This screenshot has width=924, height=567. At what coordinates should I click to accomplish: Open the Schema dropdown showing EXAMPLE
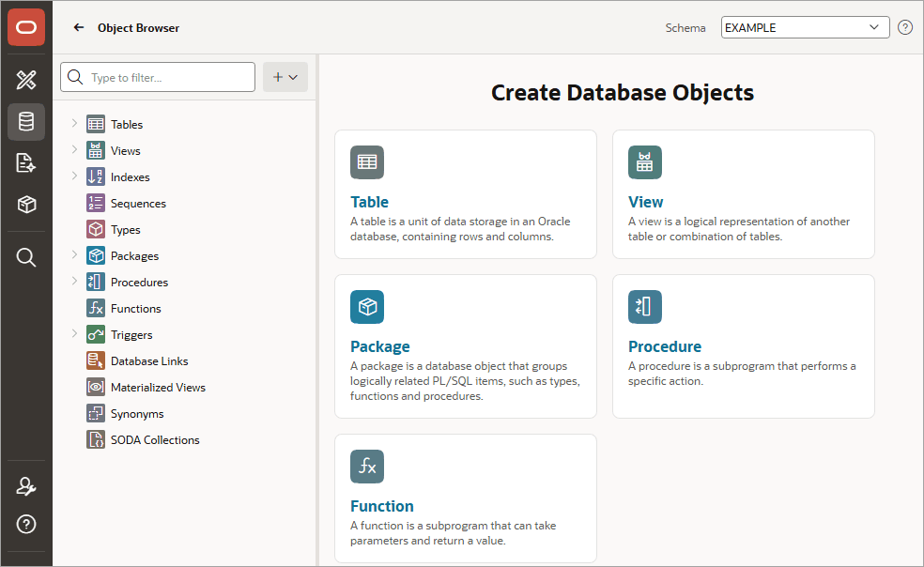click(x=805, y=28)
